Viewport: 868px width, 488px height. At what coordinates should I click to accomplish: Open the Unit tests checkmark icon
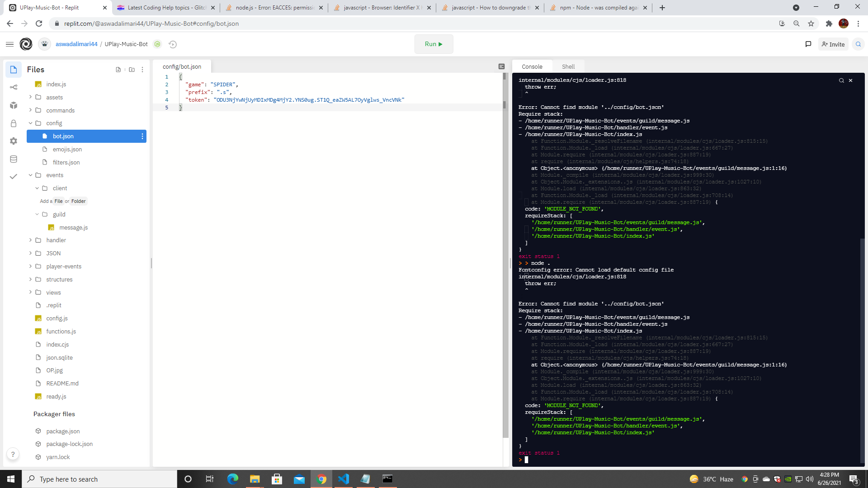[14, 177]
